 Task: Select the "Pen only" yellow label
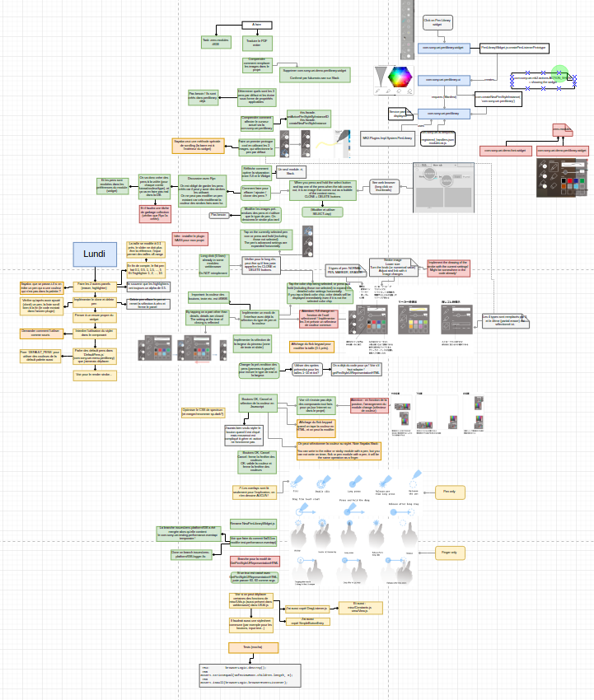pyautogui.click(x=448, y=492)
